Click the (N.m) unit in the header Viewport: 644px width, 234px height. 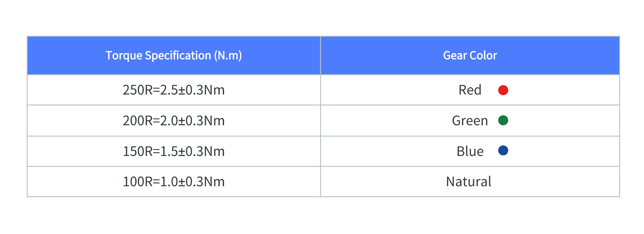[x=228, y=55]
